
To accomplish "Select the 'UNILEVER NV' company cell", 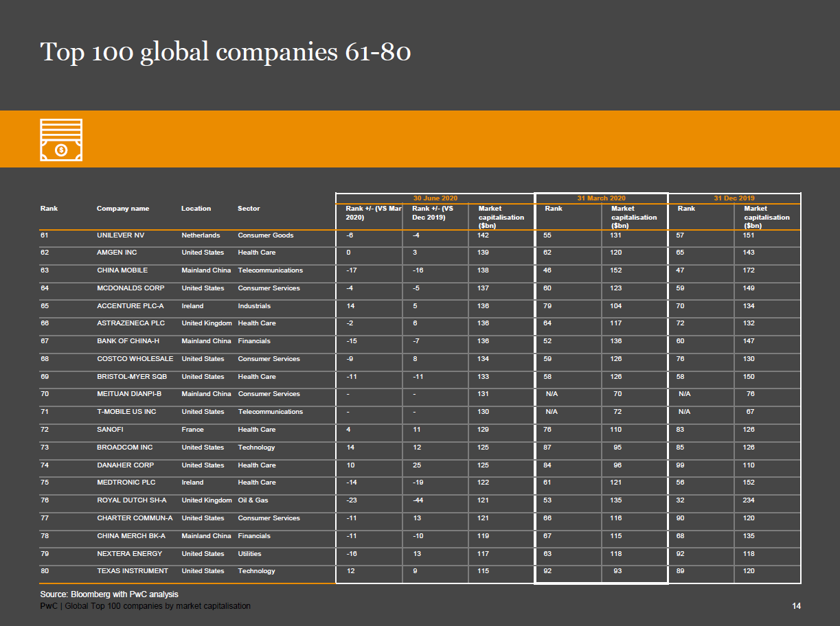I will click(x=121, y=235).
